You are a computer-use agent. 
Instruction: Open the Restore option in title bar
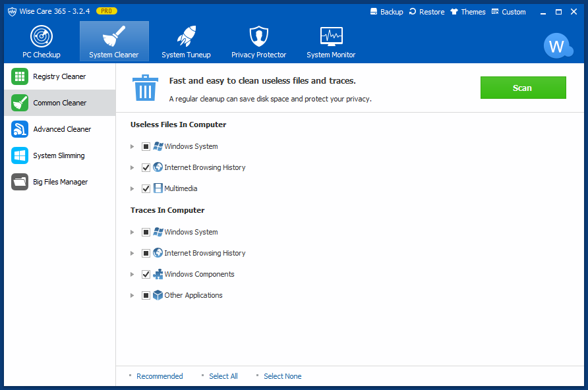[x=426, y=12]
